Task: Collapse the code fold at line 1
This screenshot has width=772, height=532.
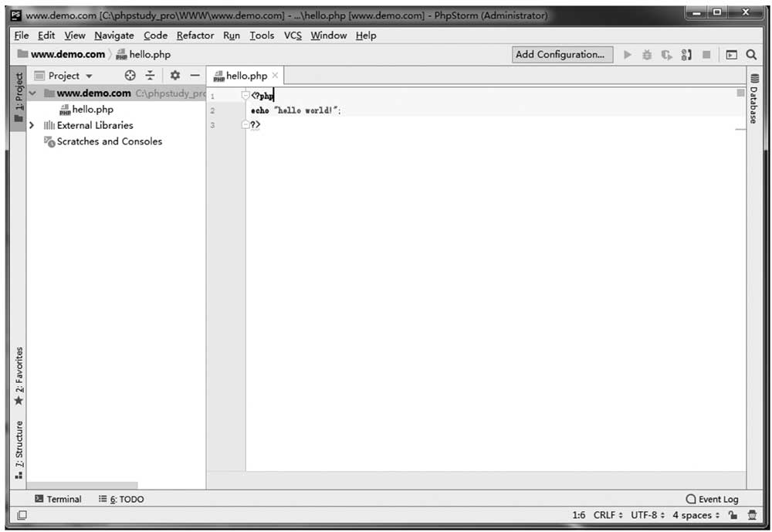Action: (x=245, y=95)
